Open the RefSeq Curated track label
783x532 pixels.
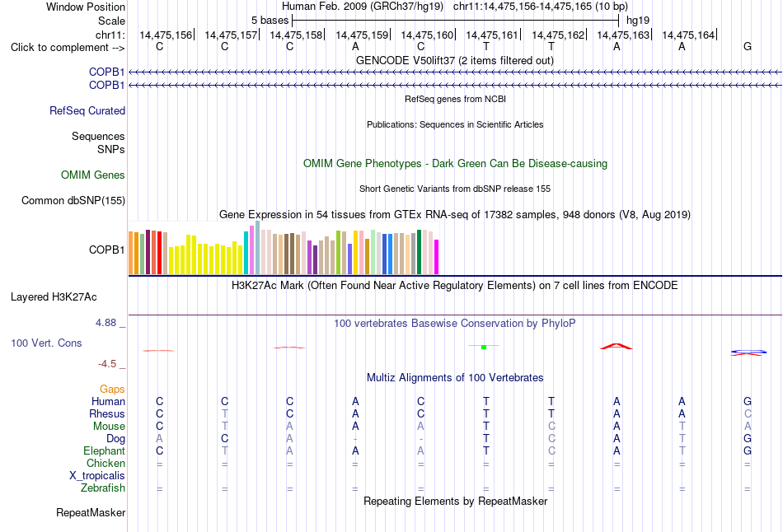(87, 111)
